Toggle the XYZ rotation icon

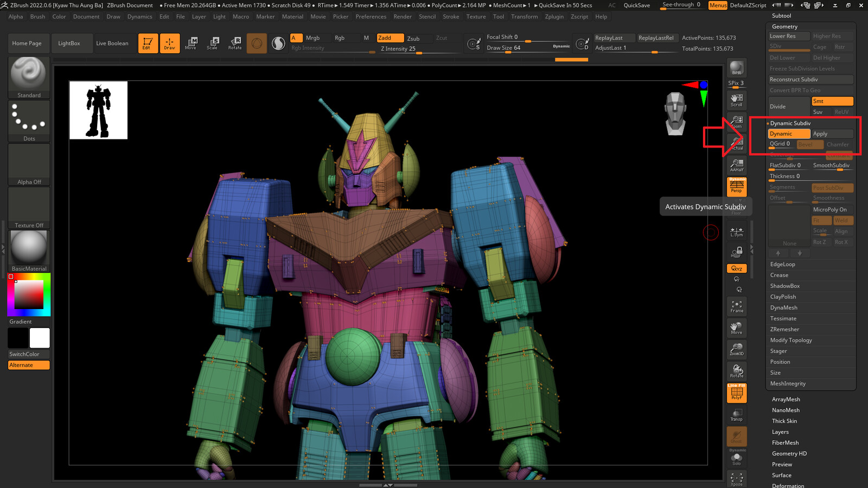[x=737, y=268]
